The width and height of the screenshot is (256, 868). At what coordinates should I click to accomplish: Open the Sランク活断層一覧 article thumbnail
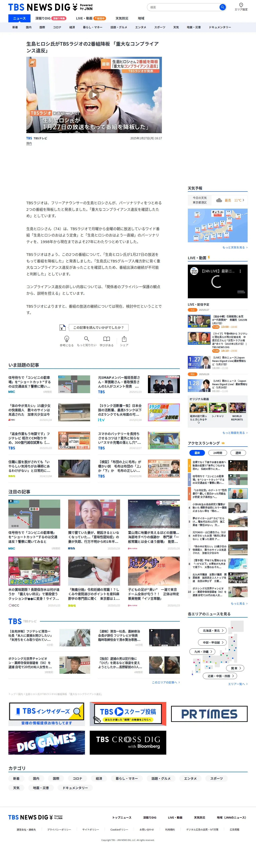point(163,412)
